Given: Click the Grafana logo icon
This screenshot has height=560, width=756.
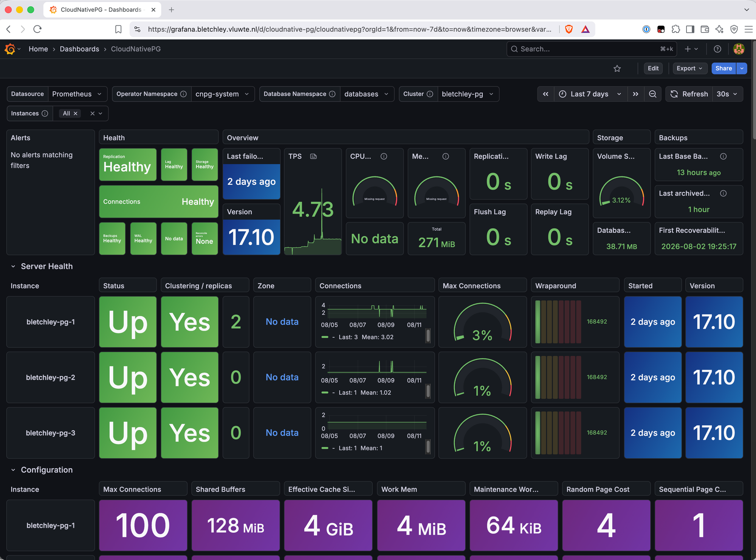Looking at the screenshot, I should click(x=10, y=49).
